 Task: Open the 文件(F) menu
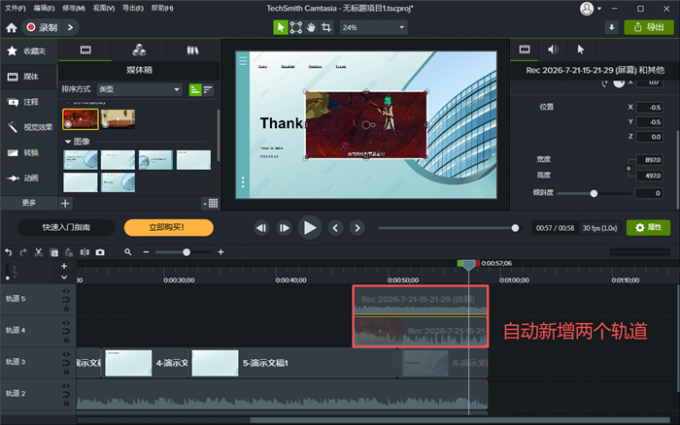click(16, 8)
